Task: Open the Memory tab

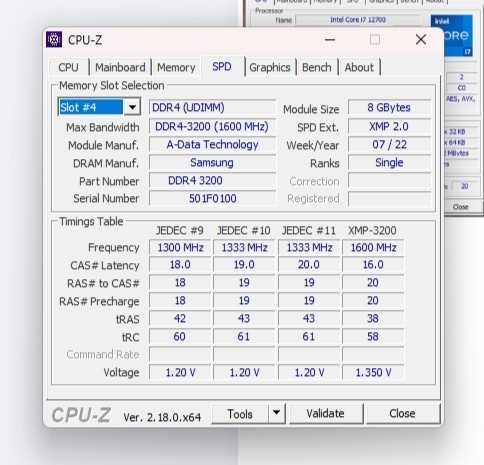Action: 176,67
